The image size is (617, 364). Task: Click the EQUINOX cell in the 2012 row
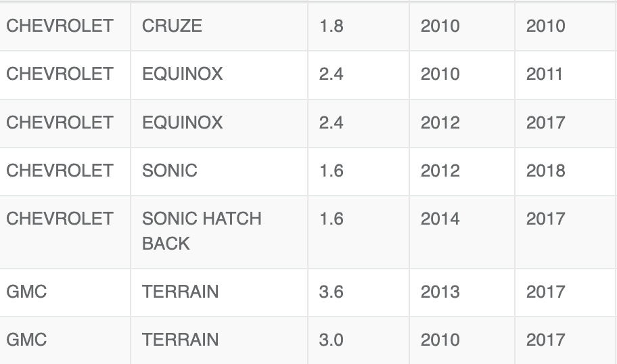(x=219, y=123)
